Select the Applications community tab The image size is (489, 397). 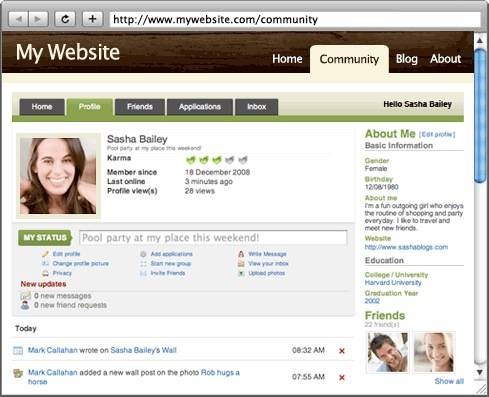tap(200, 107)
